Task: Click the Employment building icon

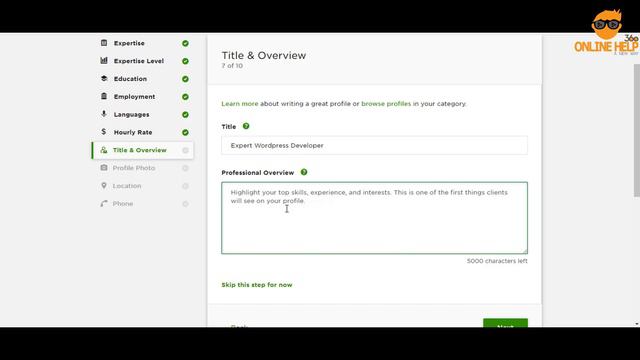Action: pyautogui.click(x=104, y=96)
